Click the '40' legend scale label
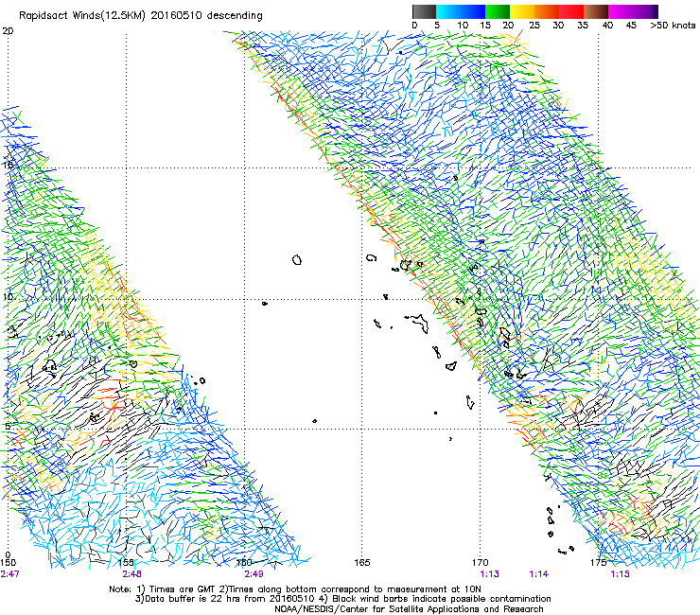The image size is (700, 615). click(x=607, y=25)
